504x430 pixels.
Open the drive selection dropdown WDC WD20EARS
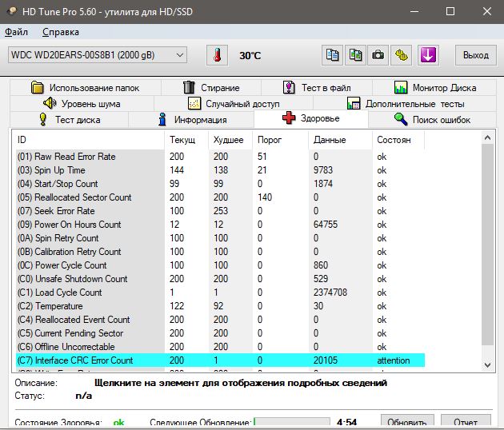point(98,55)
